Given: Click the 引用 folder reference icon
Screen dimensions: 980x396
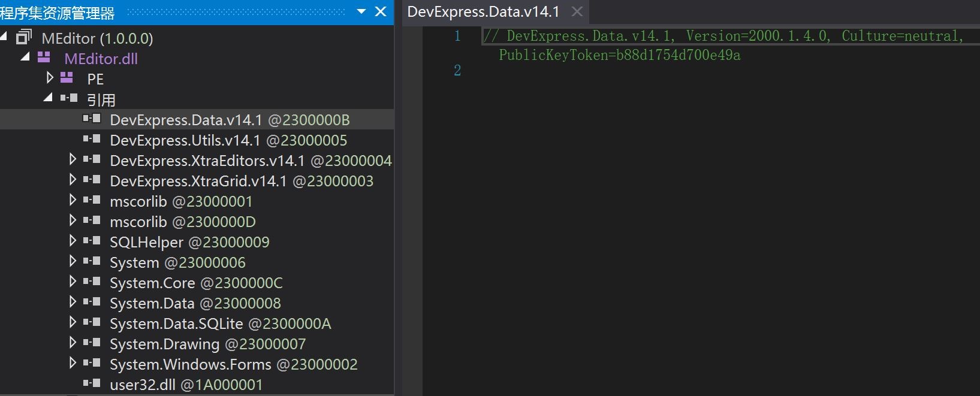Looking at the screenshot, I should click(x=69, y=98).
